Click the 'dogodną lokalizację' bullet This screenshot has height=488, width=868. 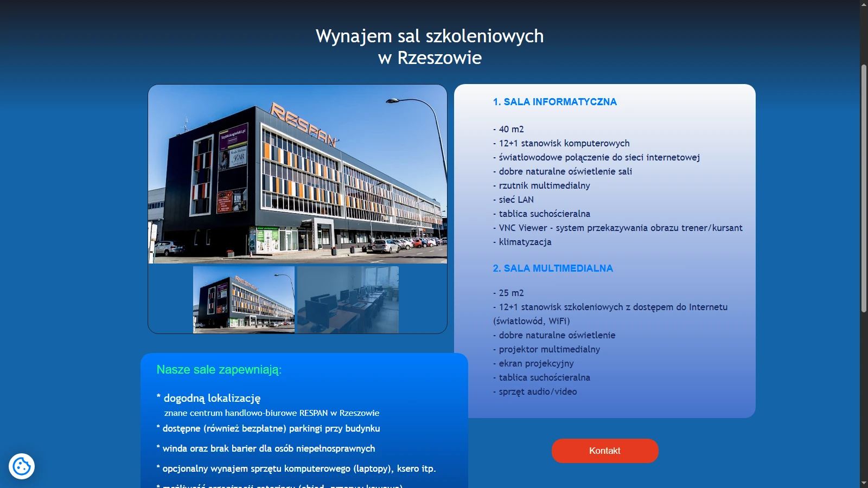tap(209, 398)
